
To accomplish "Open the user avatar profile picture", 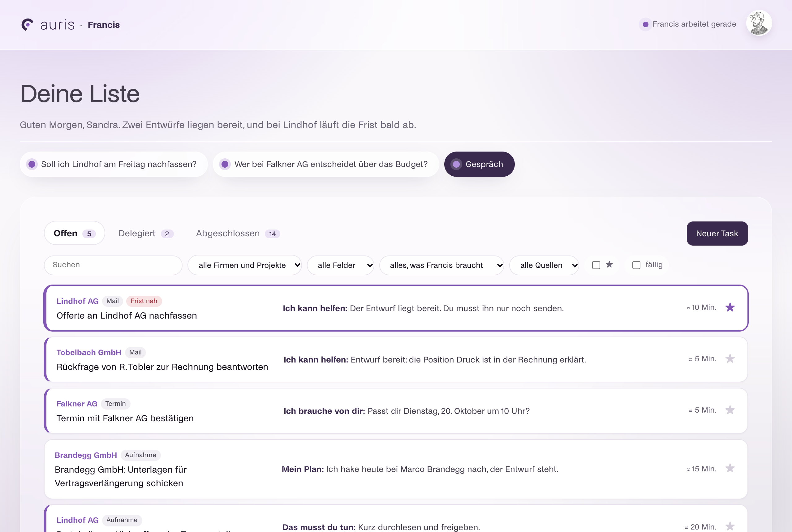I will [759, 23].
